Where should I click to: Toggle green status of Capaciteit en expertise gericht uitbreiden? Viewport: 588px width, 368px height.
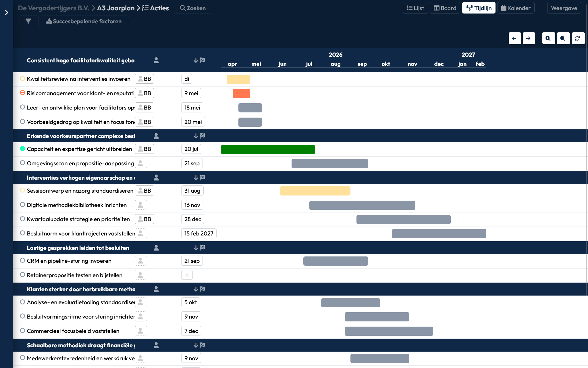[22, 149]
